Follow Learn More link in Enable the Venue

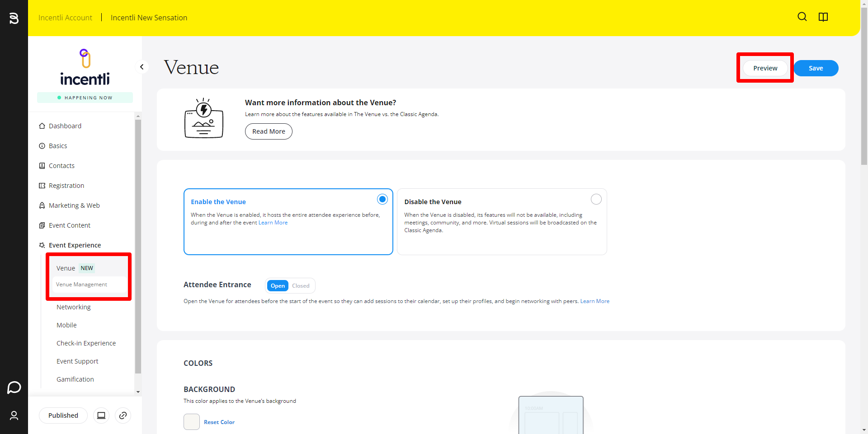tap(273, 223)
